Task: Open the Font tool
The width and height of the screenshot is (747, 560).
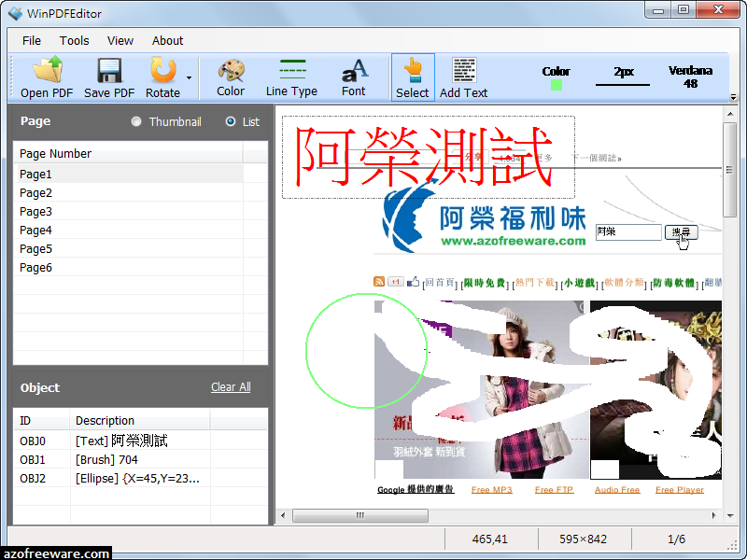Action: 354,77
